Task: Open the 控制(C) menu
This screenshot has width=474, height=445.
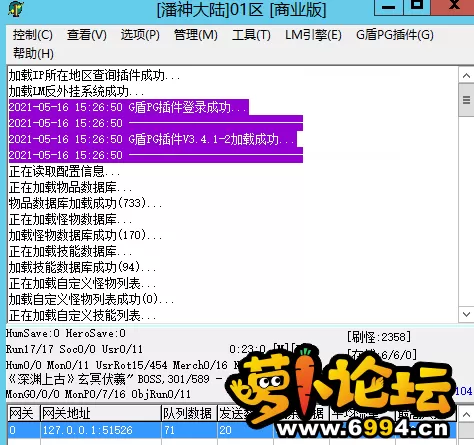Action: [x=33, y=35]
